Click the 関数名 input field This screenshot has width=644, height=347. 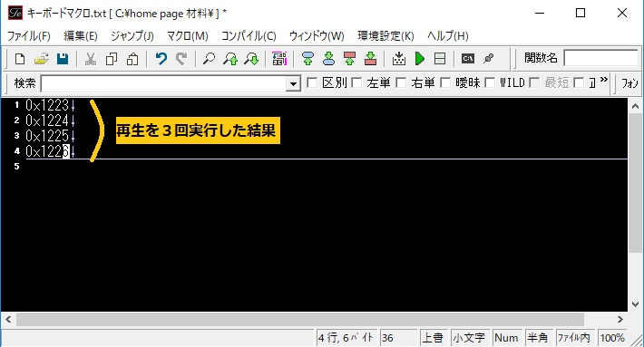click(601, 58)
